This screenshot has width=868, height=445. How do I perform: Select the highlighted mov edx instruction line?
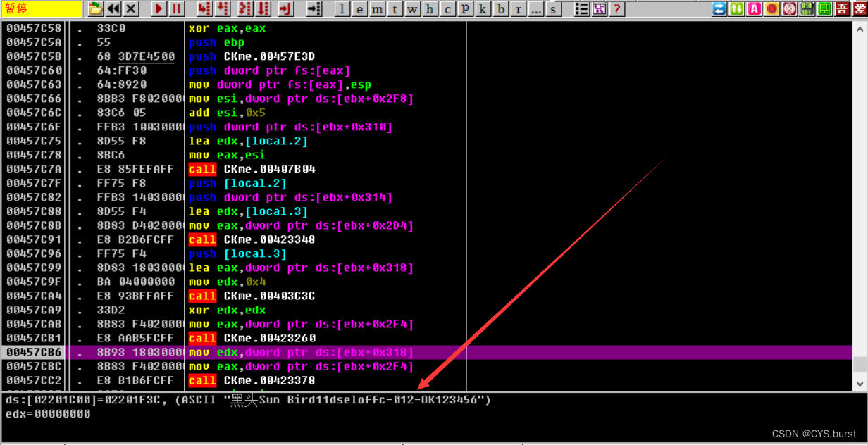coord(282,352)
